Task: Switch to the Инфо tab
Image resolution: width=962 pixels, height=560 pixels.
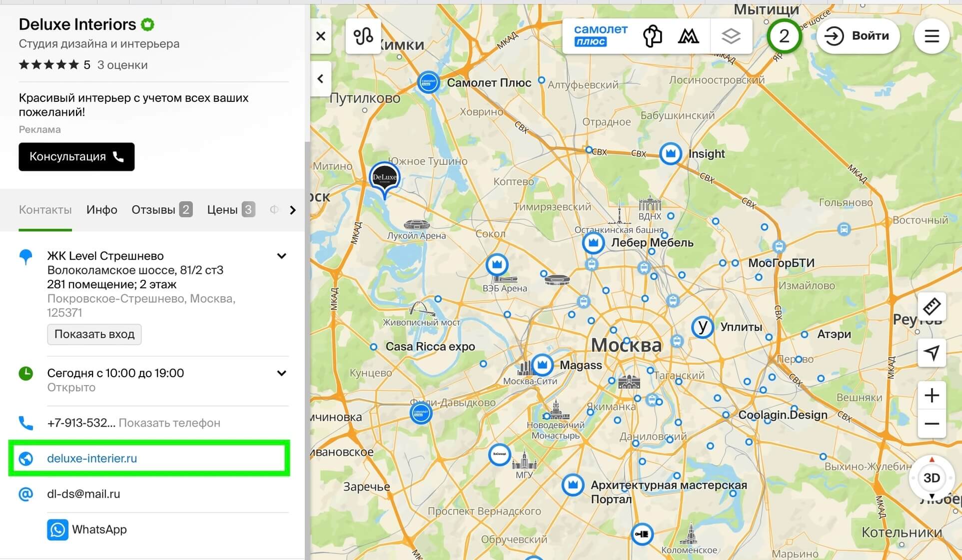Action: 102,210
